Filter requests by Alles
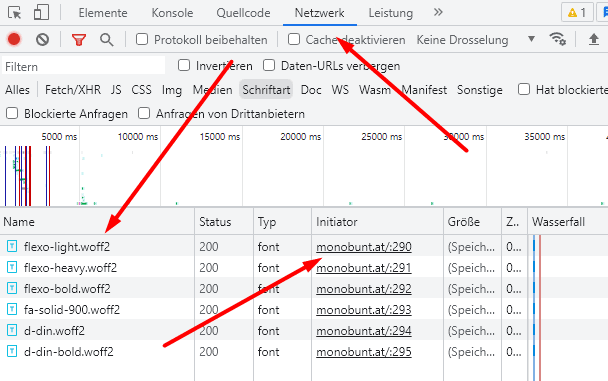Image resolution: width=608 pixels, height=381 pixels. tap(17, 90)
